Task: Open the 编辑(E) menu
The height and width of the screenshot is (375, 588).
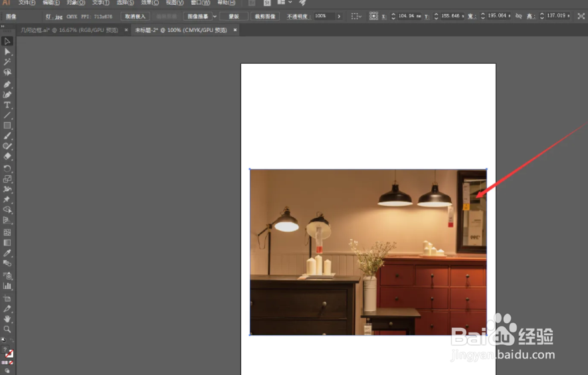Action: (51, 3)
